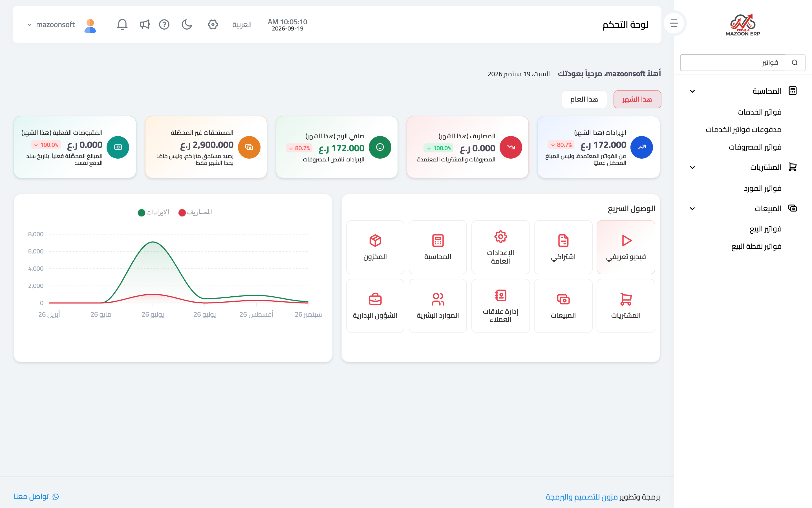Open the المشتريات quick access cart tile
This screenshot has width=812, height=508.
(626, 306)
